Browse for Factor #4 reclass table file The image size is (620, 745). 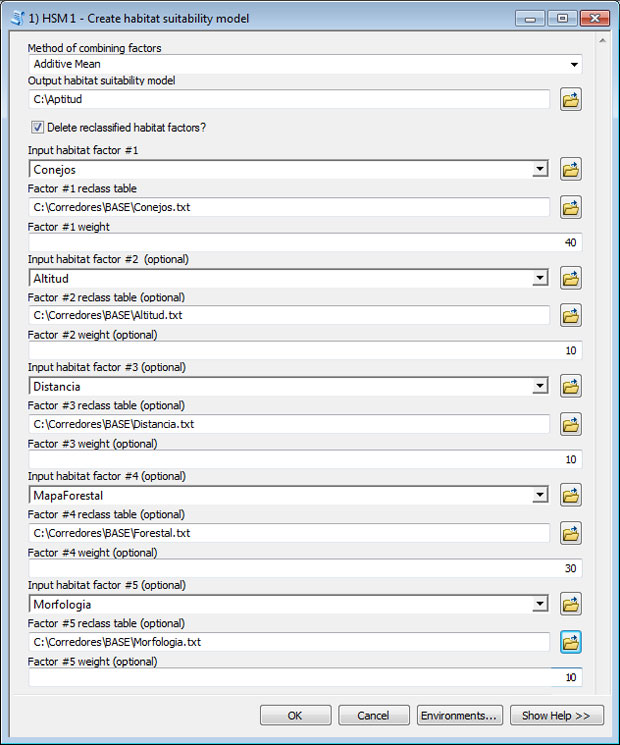click(x=571, y=533)
